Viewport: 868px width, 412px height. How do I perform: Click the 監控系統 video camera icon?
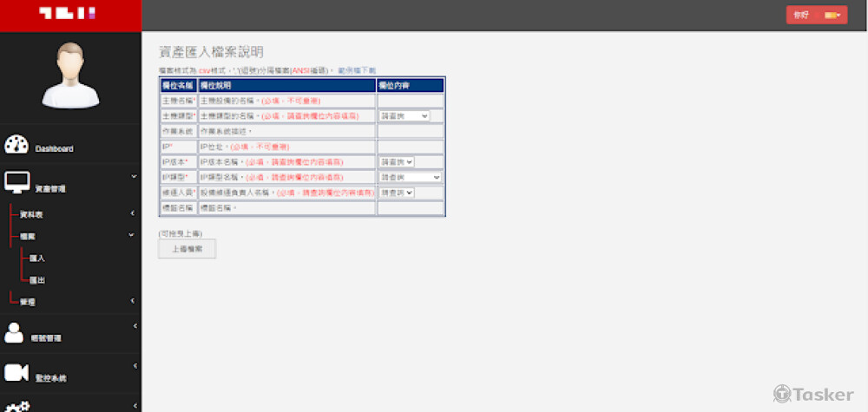16,373
